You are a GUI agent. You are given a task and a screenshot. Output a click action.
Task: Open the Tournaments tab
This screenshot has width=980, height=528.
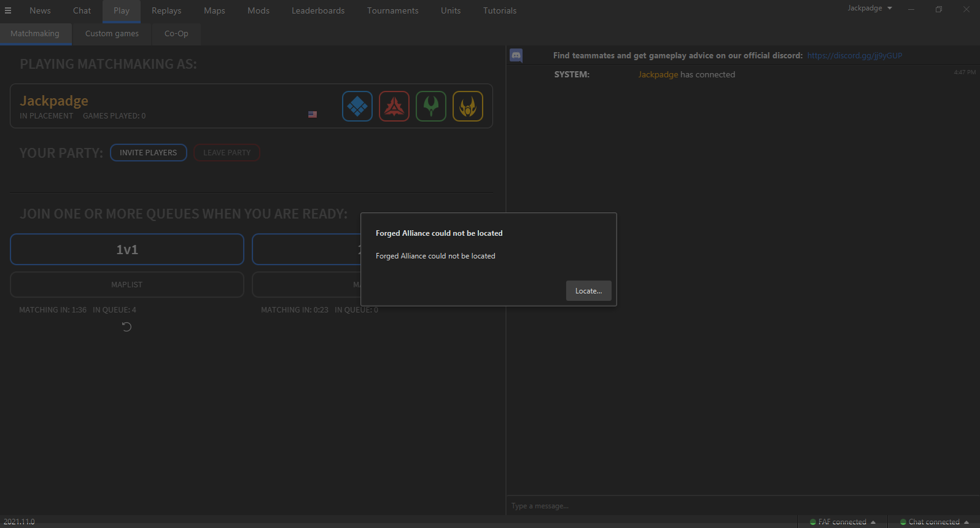393,10
